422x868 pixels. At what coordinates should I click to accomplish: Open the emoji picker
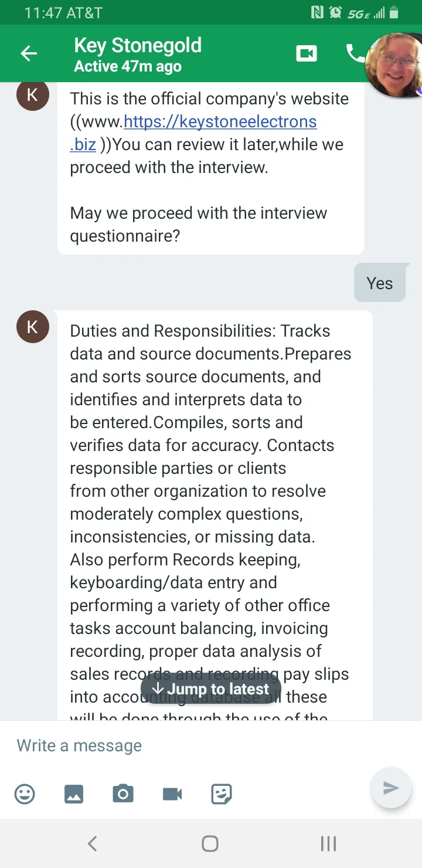25,794
